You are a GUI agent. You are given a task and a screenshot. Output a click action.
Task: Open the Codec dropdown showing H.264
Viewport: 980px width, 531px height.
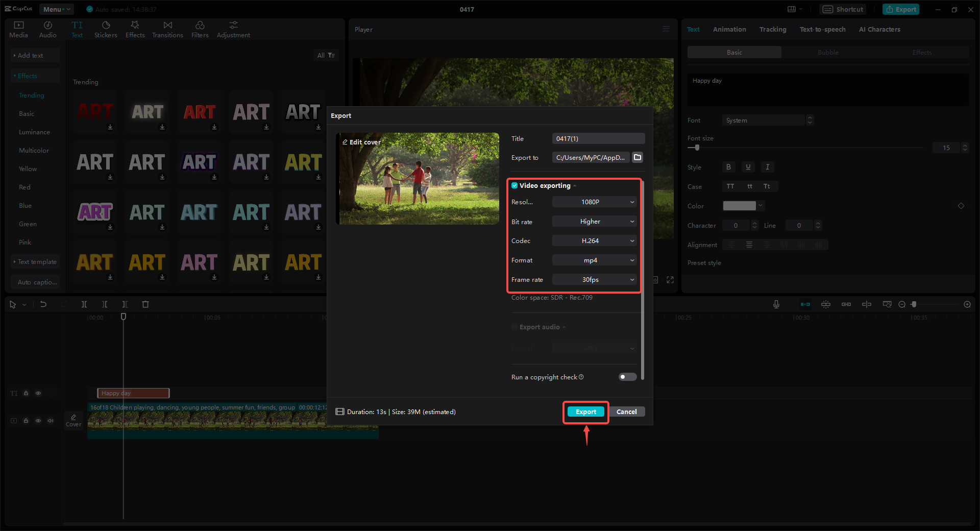click(x=594, y=240)
